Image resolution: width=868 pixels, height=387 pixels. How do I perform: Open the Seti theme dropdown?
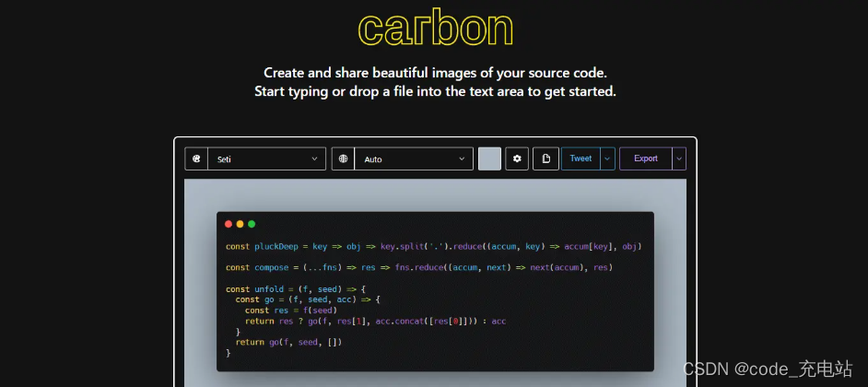pyautogui.click(x=267, y=158)
